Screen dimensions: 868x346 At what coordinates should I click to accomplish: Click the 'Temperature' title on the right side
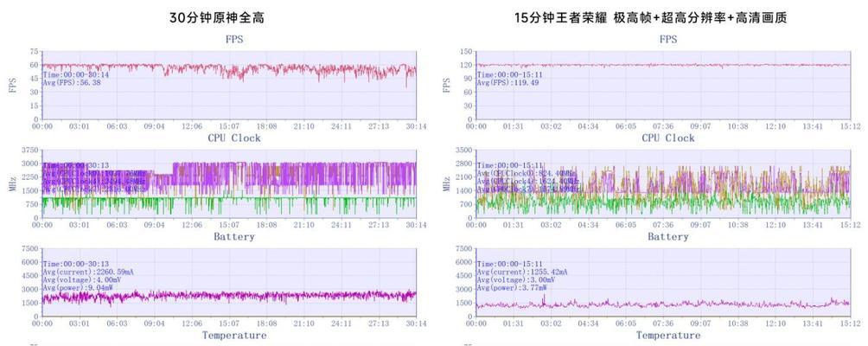coord(668,335)
